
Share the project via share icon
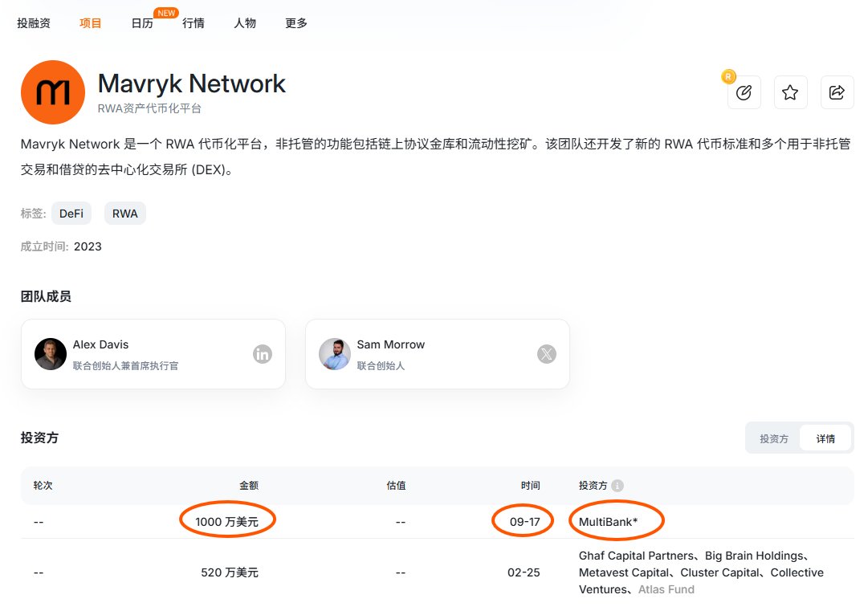(837, 92)
